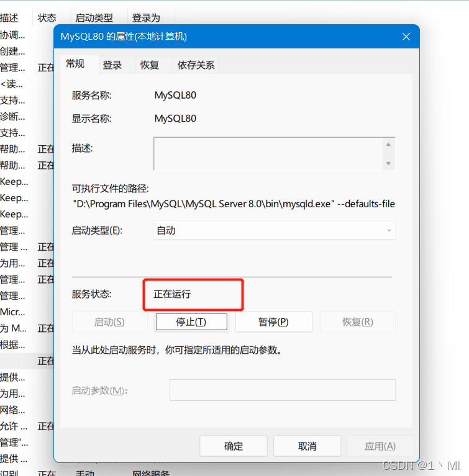Viewport: 469px width, 476px height.
Task: Select the 根据... row in services list
Action: pos(12,344)
